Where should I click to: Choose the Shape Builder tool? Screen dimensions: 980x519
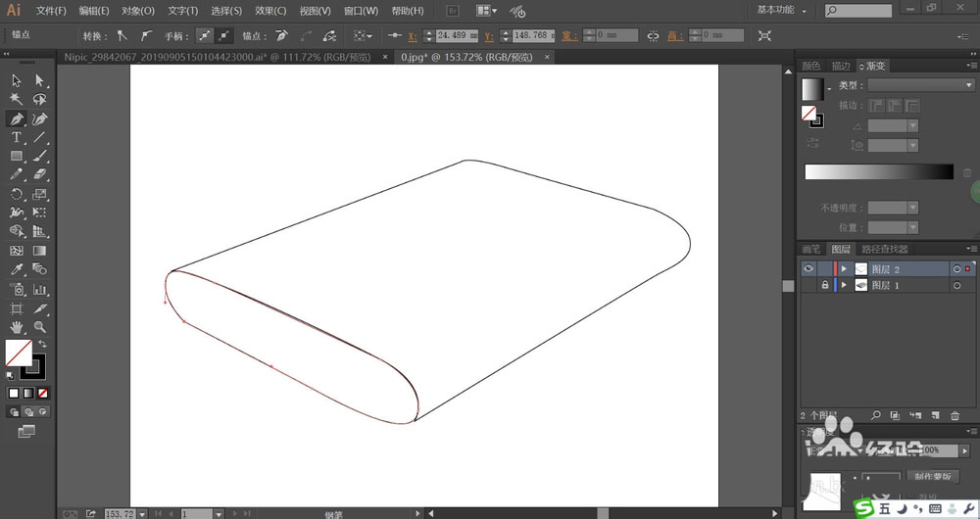coord(17,232)
